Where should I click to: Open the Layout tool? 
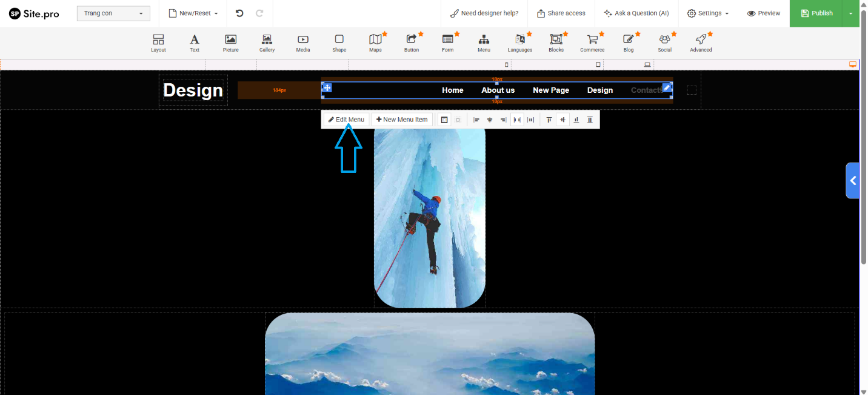158,42
